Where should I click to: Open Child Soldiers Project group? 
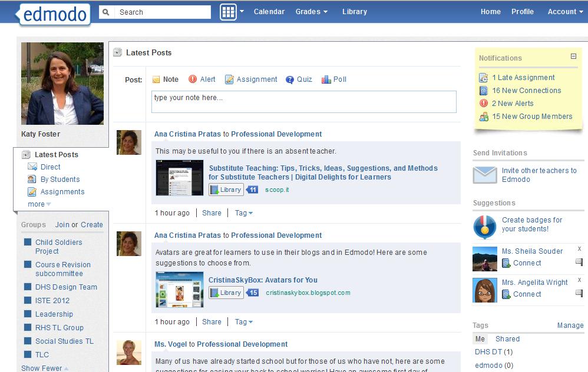click(x=58, y=247)
